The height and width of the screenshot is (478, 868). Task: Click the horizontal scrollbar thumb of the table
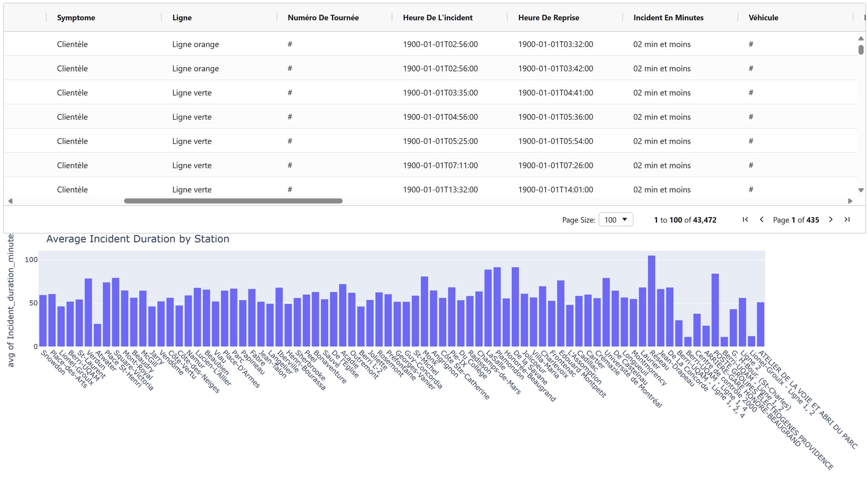pyautogui.click(x=233, y=201)
